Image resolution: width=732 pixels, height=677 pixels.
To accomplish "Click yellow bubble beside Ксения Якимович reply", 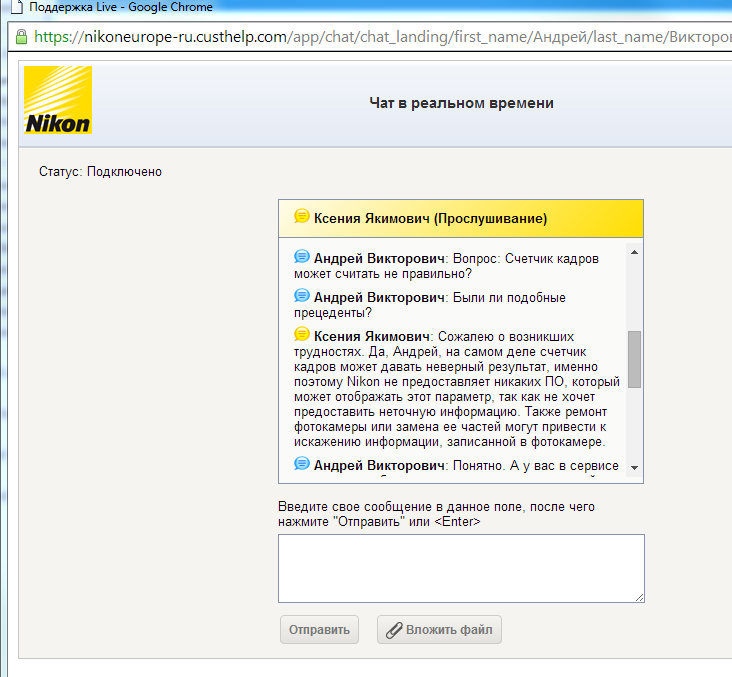I will tap(302, 334).
